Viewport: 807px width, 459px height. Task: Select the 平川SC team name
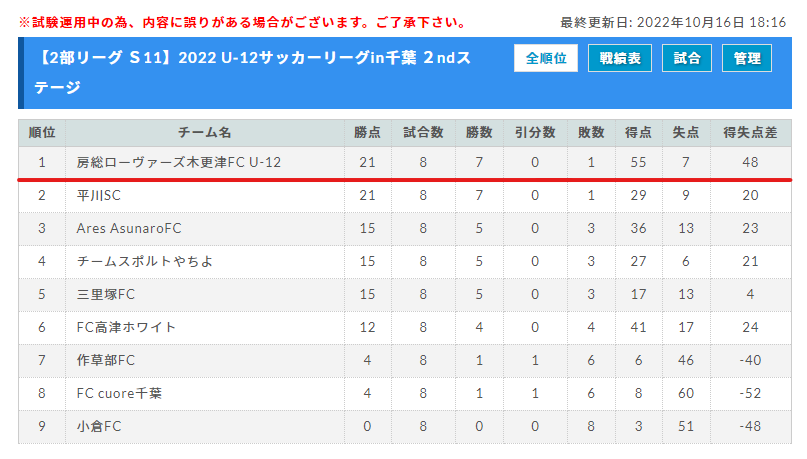(98, 196)
